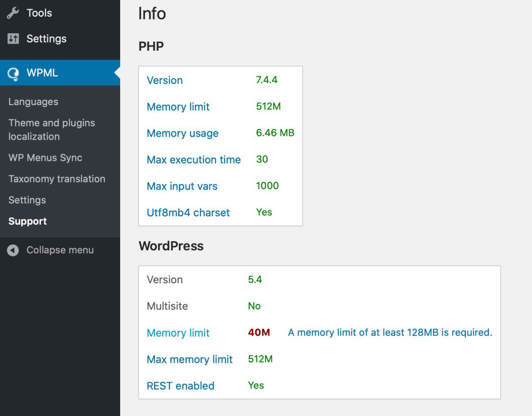532x416 pixels.
Task: Click the WordPress Memory limit link
Action: 178,333
